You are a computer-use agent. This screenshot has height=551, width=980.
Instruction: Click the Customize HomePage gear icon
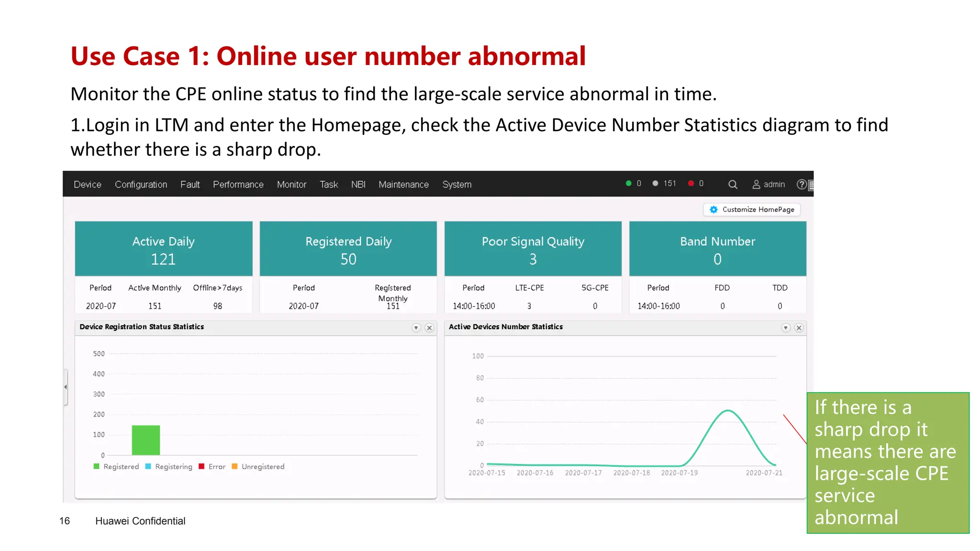pos(713,209)
